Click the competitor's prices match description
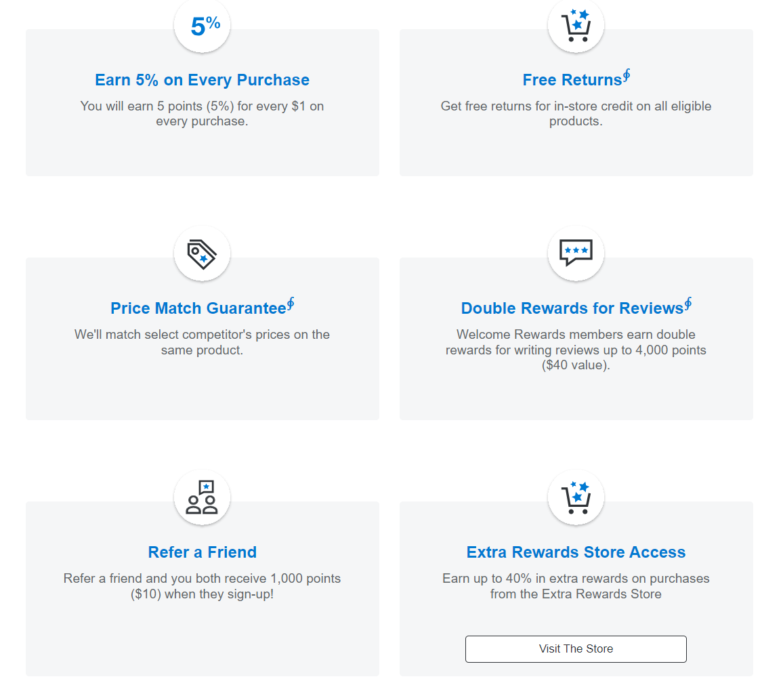The height and width of the screenshot is (700, 762). pyautogui.click(x=202, y=342)
